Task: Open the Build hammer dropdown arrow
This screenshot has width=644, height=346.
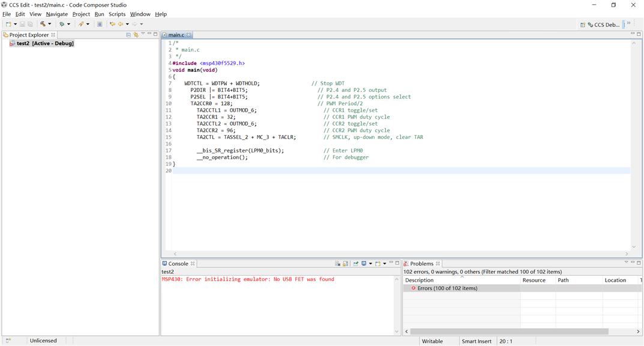Action: point(50,24)
